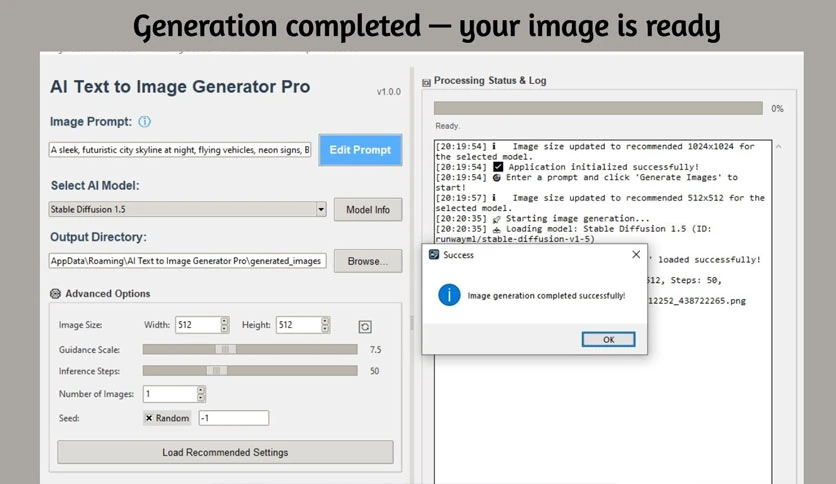Screen dimensions: 836x484
Task: Click the Edit Prompt button
Action: [x=360, y=150]
